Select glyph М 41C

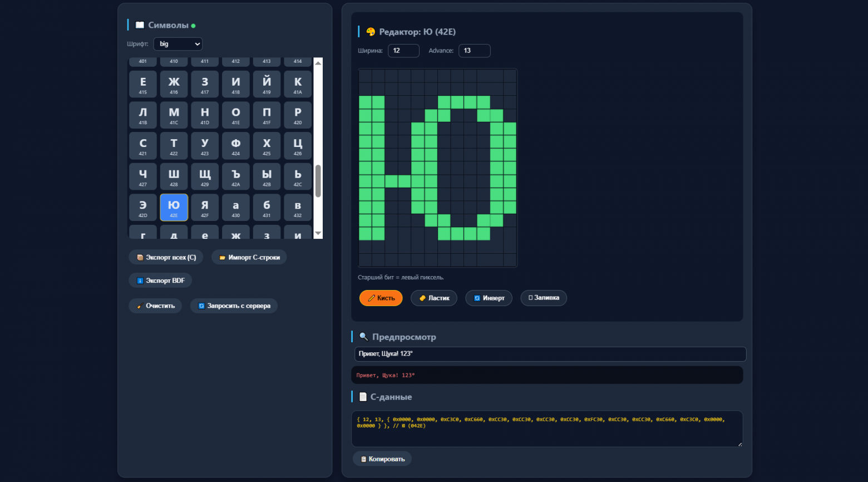[x=174, y=115]
